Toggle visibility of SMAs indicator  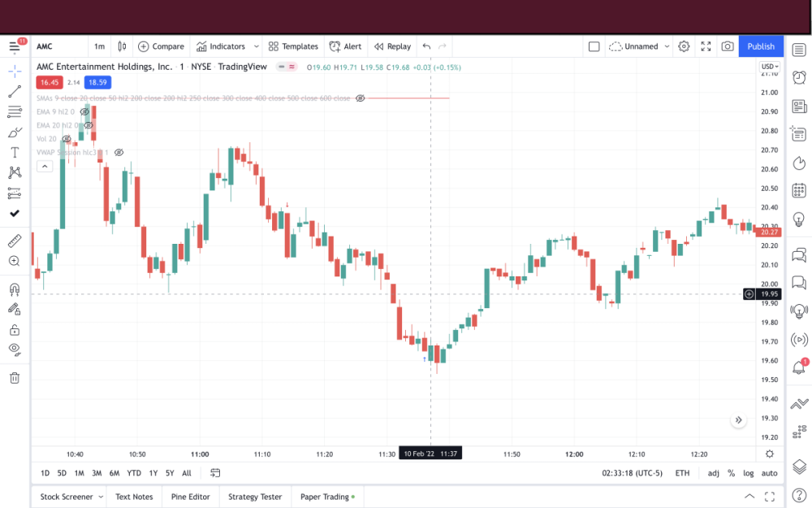pos(361,98)
